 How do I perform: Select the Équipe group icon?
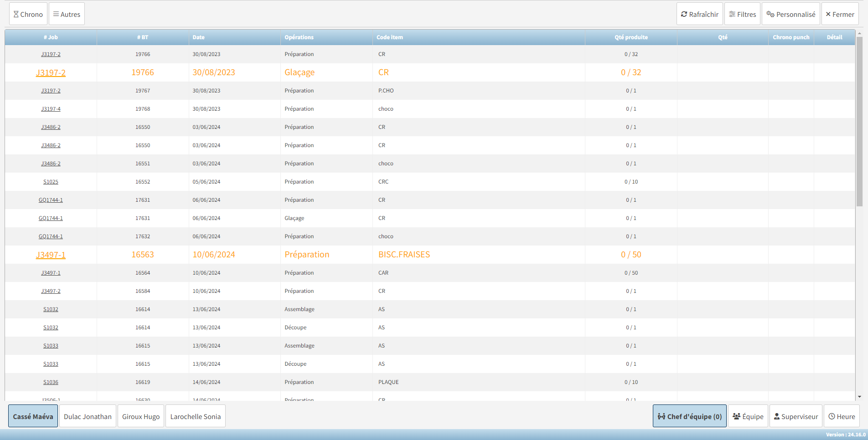tap(736, 416)
